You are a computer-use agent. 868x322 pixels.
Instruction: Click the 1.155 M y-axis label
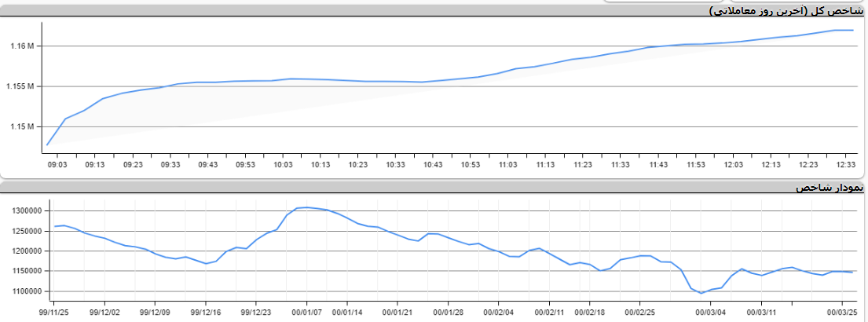pyautogui.click(x=20, y=86)
